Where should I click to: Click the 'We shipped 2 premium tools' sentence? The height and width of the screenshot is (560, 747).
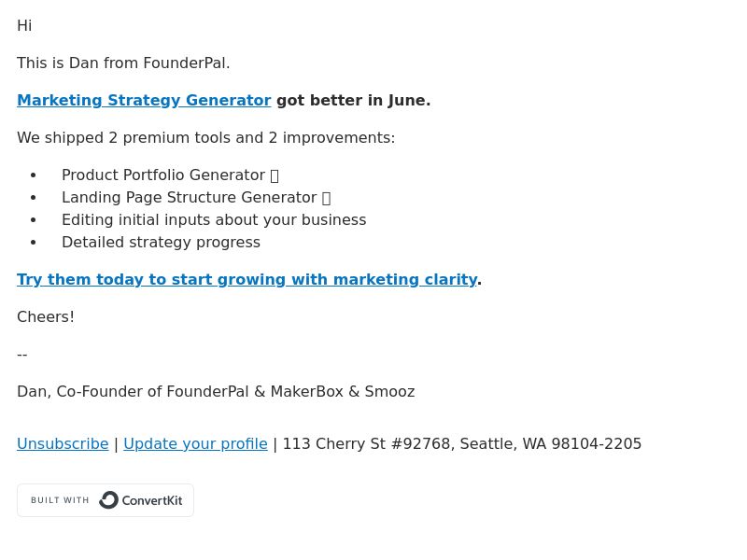click(205, 137)
